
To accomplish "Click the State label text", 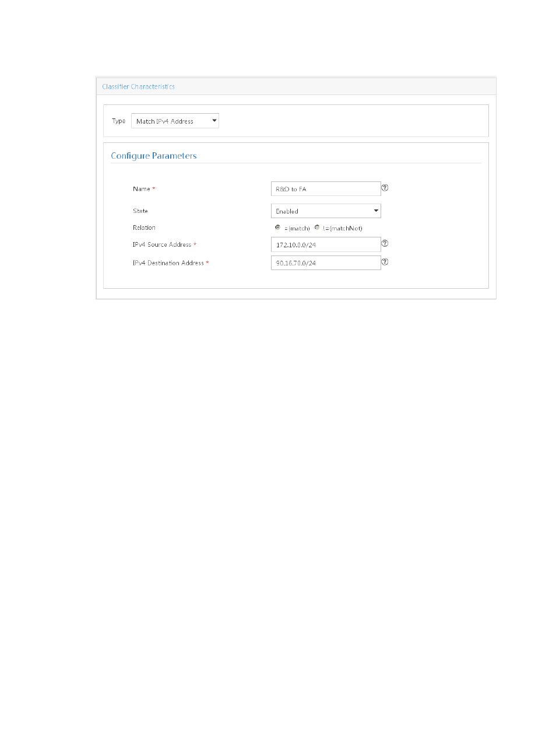I will pos(140,211).
